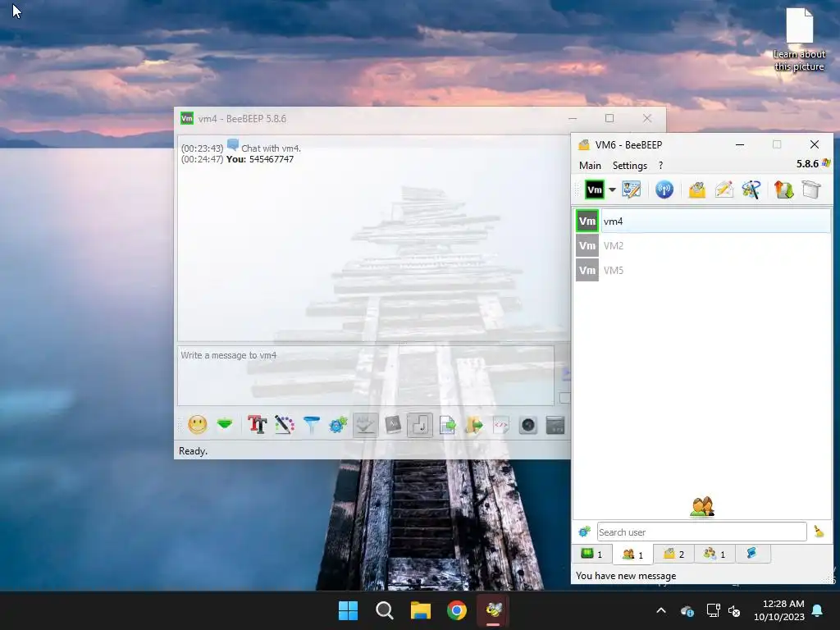Click the VM6 status avatar button
This screenshot has height=630, width=840.
594,189
